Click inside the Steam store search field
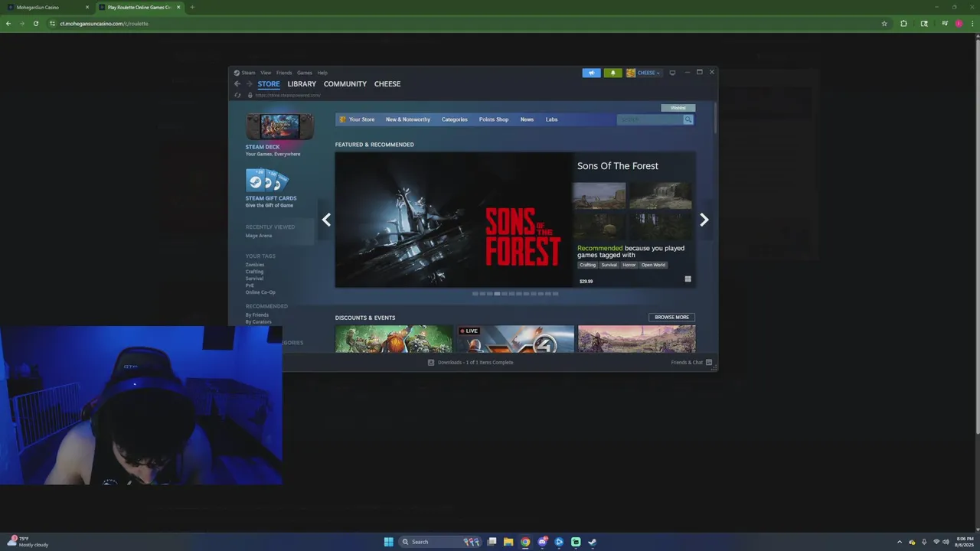The width and height of the screenshot is (980, 551). point(650,119)
